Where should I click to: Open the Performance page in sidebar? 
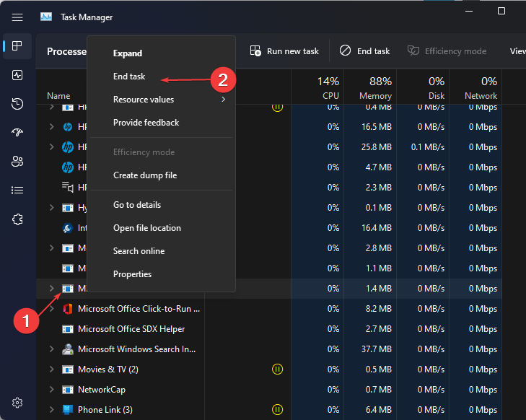(x=17, y=75)
